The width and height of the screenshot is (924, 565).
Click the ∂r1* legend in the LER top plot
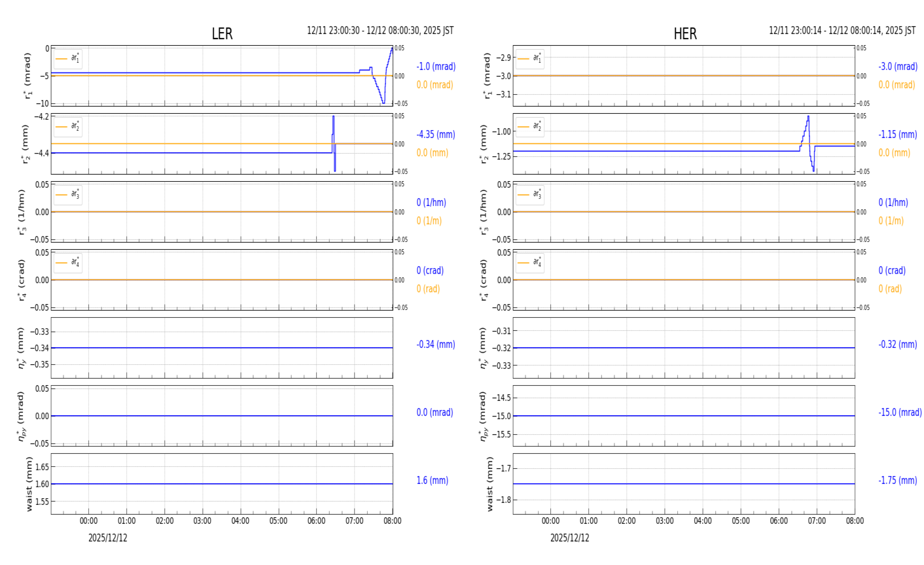tap(68, 59)
